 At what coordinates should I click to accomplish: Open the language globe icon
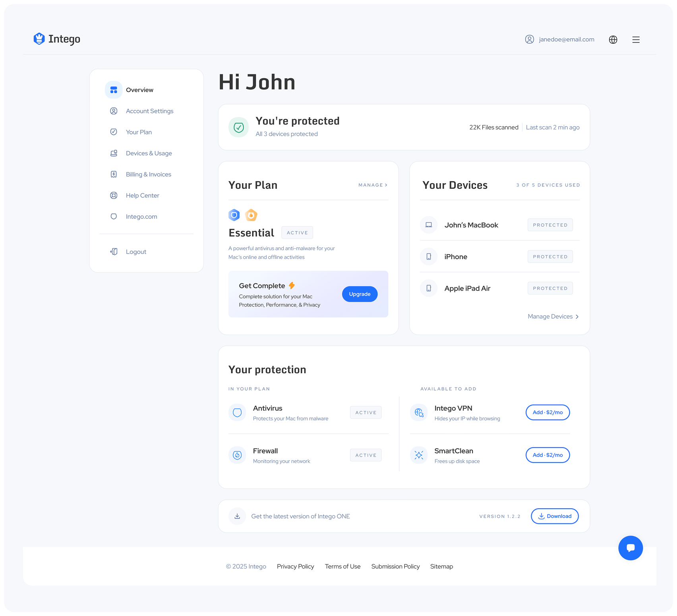613,39
